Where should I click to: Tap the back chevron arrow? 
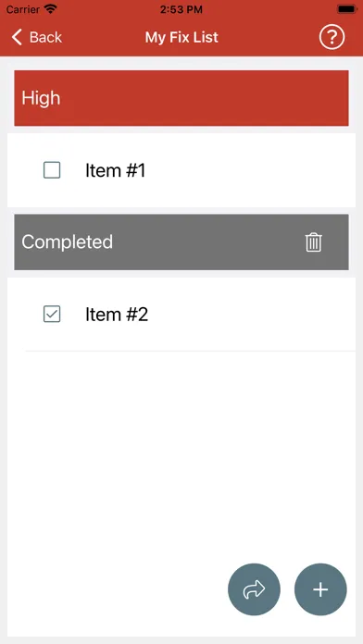[17, 37]
